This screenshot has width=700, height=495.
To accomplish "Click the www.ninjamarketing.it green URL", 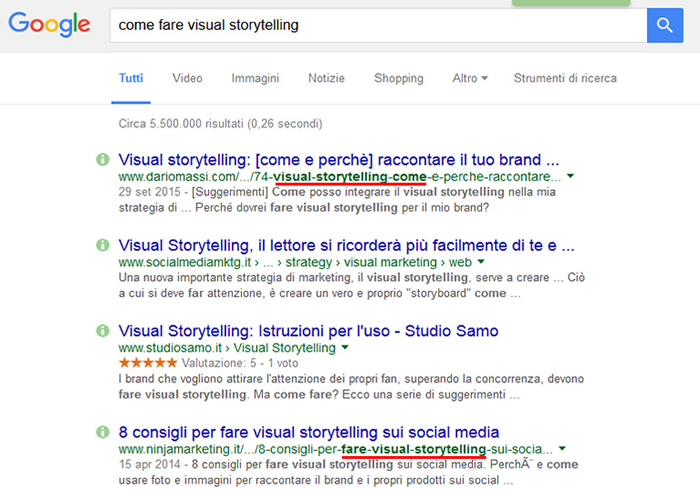I will coord(336,449).
